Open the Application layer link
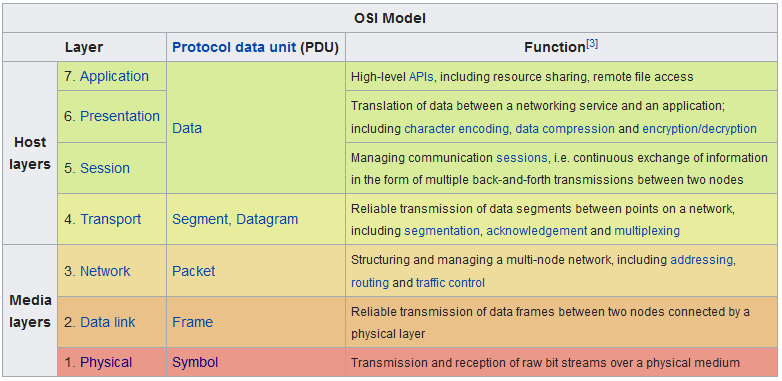Image resolution: width=782 pixels, height=381 pixels. [114, 76]
